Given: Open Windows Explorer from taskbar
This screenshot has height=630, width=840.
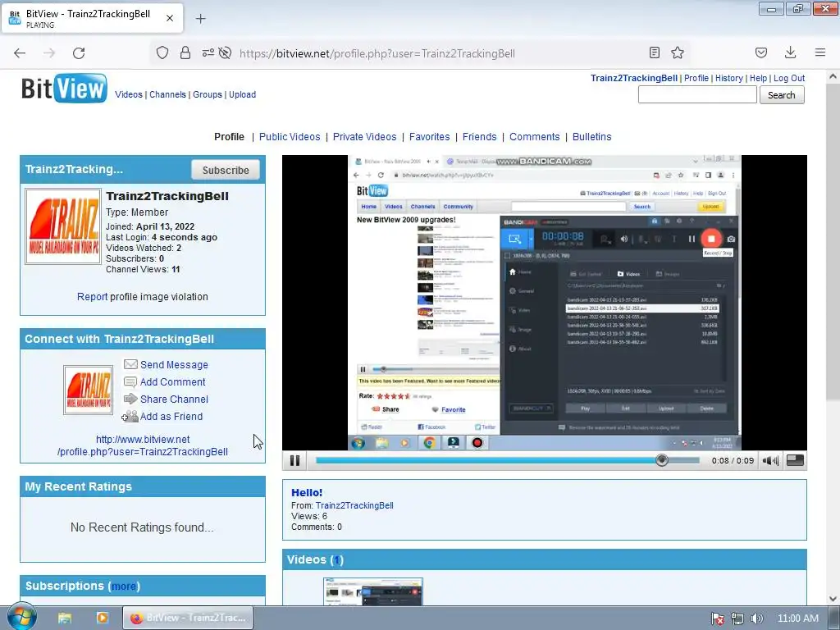Looking at the screenshot, I should tap(65, 618).
